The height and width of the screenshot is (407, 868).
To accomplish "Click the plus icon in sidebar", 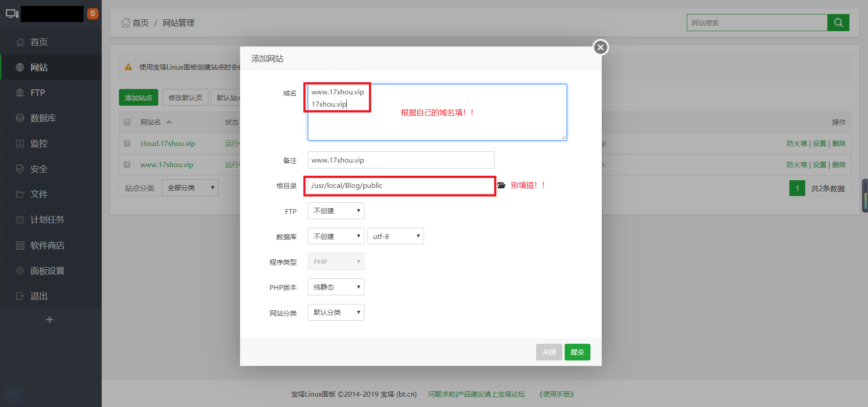I will point(50,320).
